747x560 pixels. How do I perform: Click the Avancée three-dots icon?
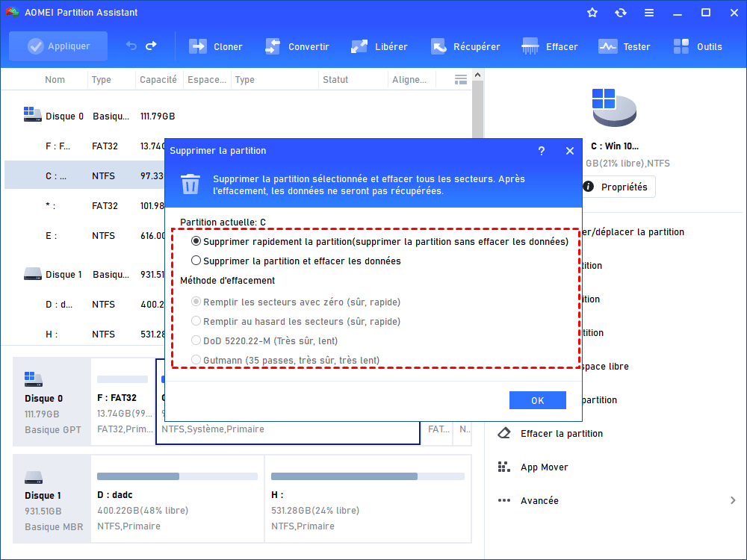click(x=504, y=500)
